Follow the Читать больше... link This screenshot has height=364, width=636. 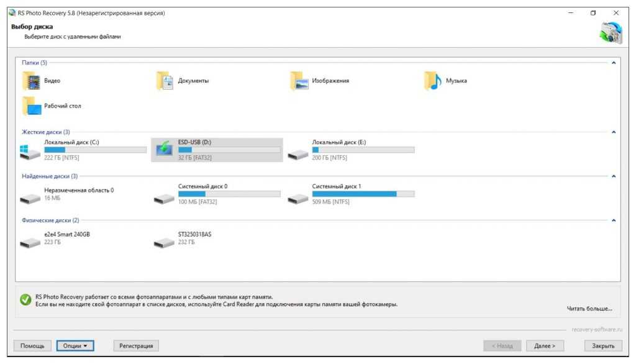tap(589, 309)
